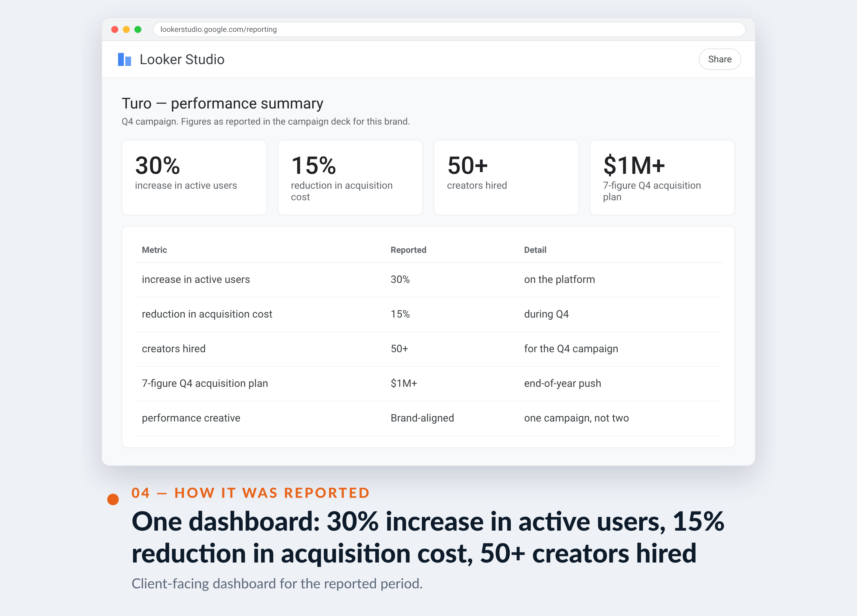Click the 'on the platform' detail cell
Viewport: 857px width, 616px height.
pos(559,280)
